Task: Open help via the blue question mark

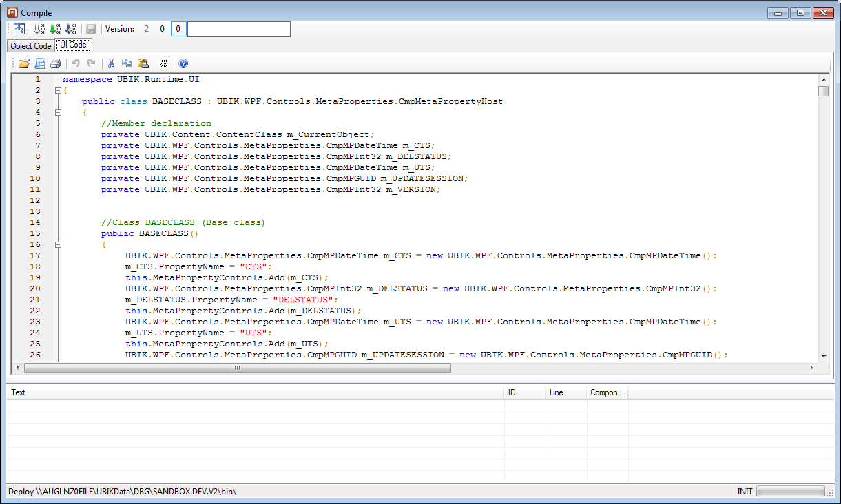Action: [183, 63]
